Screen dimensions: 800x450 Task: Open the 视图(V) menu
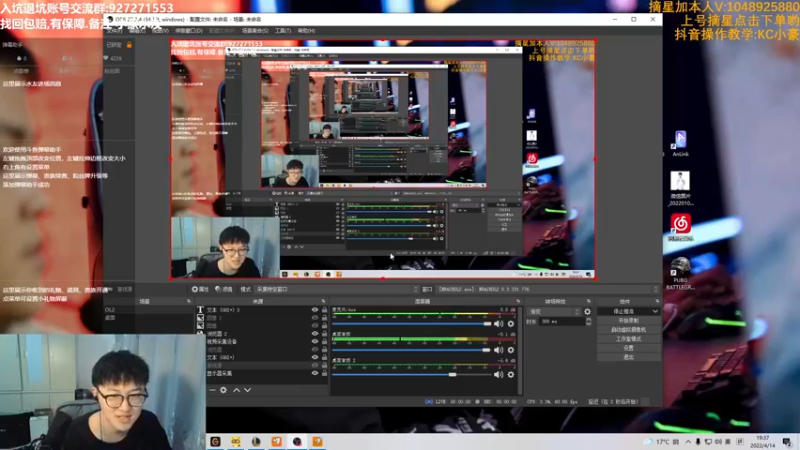[160, 31]
